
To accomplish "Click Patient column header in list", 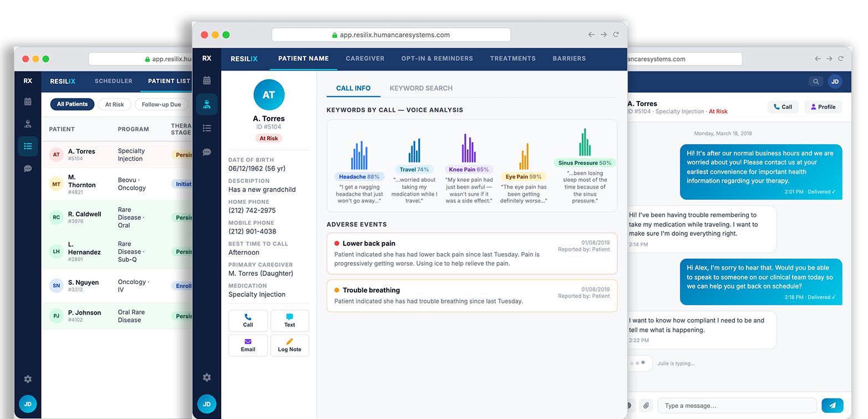I will pos(62,129).
